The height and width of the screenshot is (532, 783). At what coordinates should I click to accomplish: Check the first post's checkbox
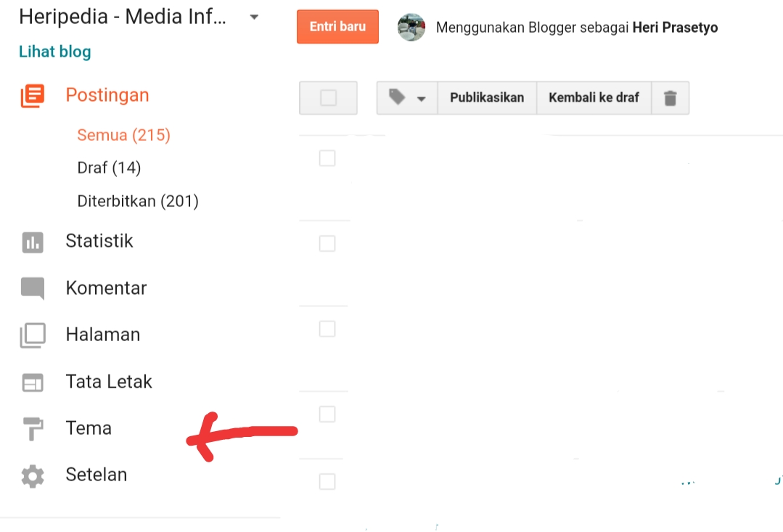[327, 158]
